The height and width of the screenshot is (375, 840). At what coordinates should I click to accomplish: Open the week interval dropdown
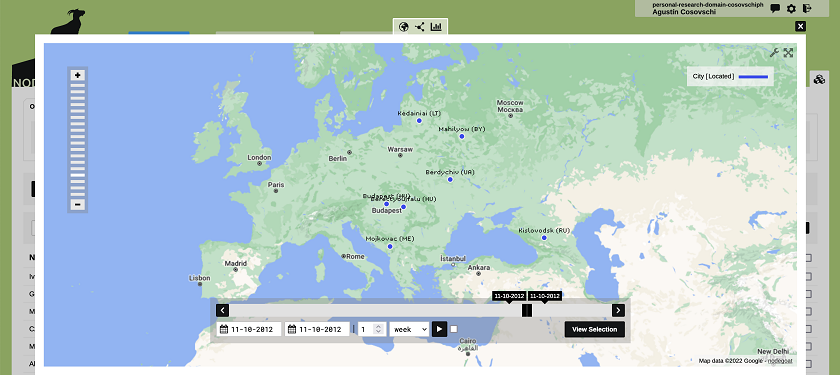pos(409,329)
